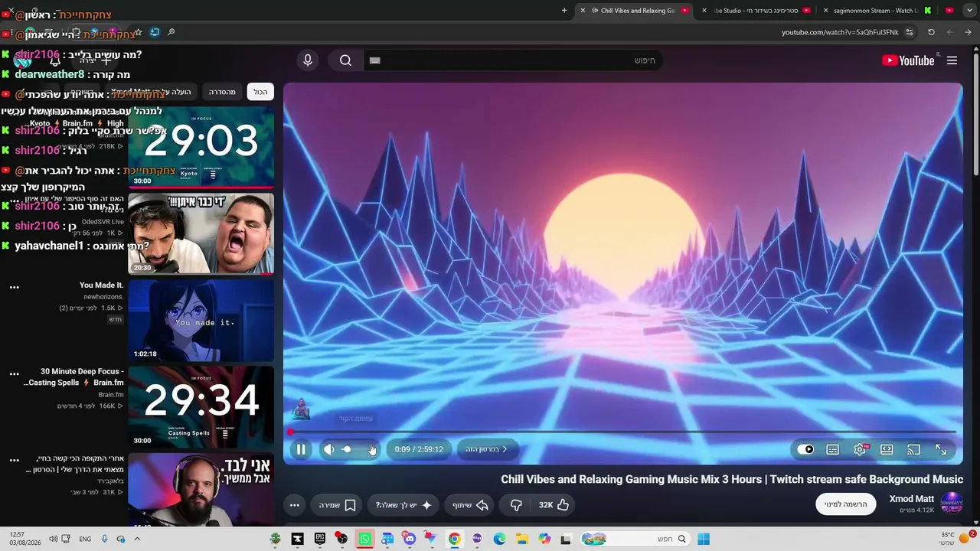The width and height of the screenshot is (980, 551).
Task: Subscribe with the 'הרשמה למינוי' button
Action: pos(845,504)
